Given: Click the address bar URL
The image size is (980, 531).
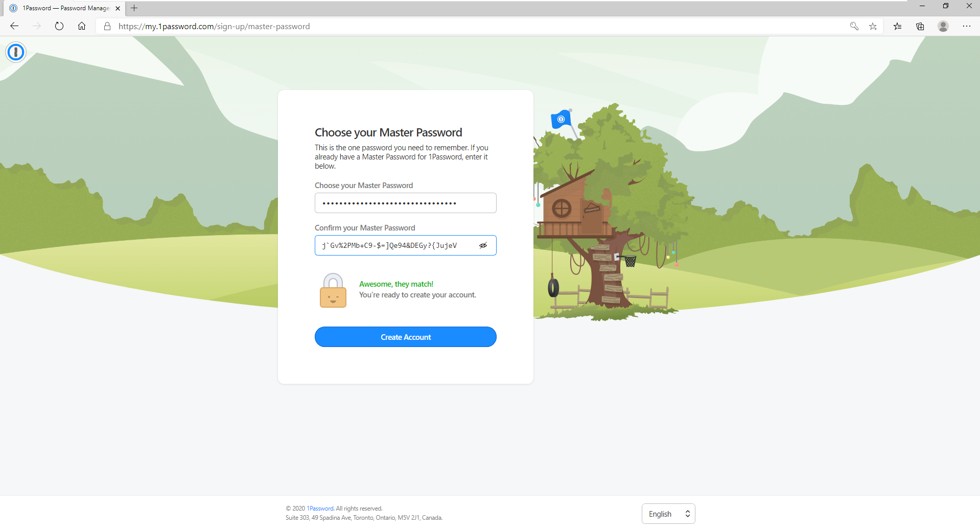Looking at the screenshot, I should [x=214, y=27].
